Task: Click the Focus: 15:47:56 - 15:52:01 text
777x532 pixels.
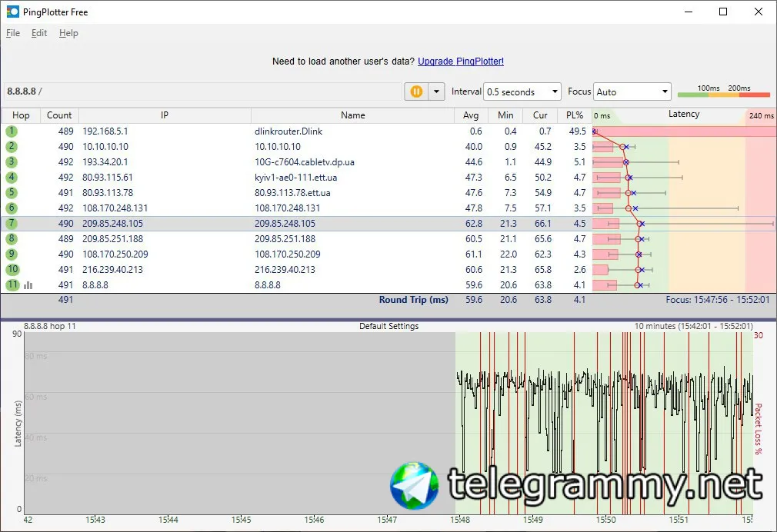Action: [718, 300]
